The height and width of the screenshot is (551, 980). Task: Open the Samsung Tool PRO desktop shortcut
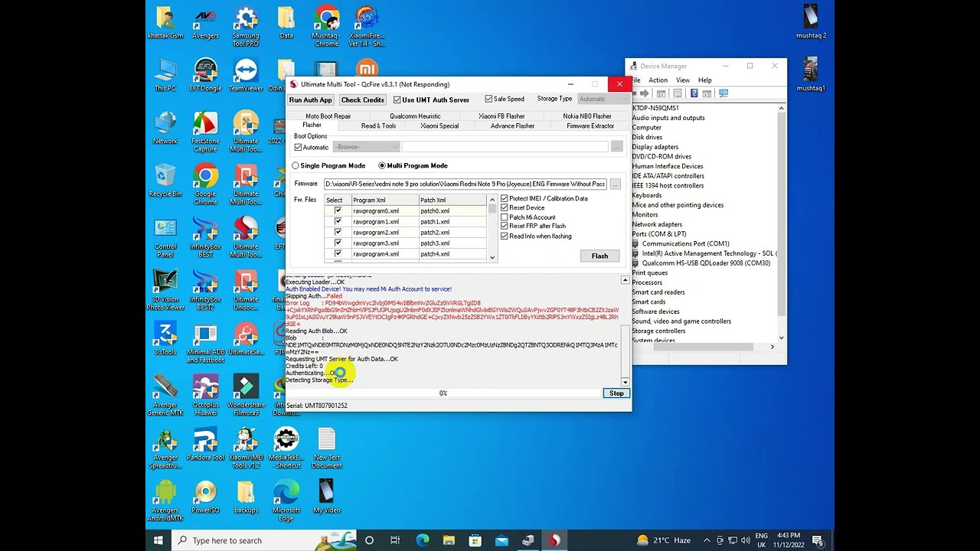pos(246,27)
